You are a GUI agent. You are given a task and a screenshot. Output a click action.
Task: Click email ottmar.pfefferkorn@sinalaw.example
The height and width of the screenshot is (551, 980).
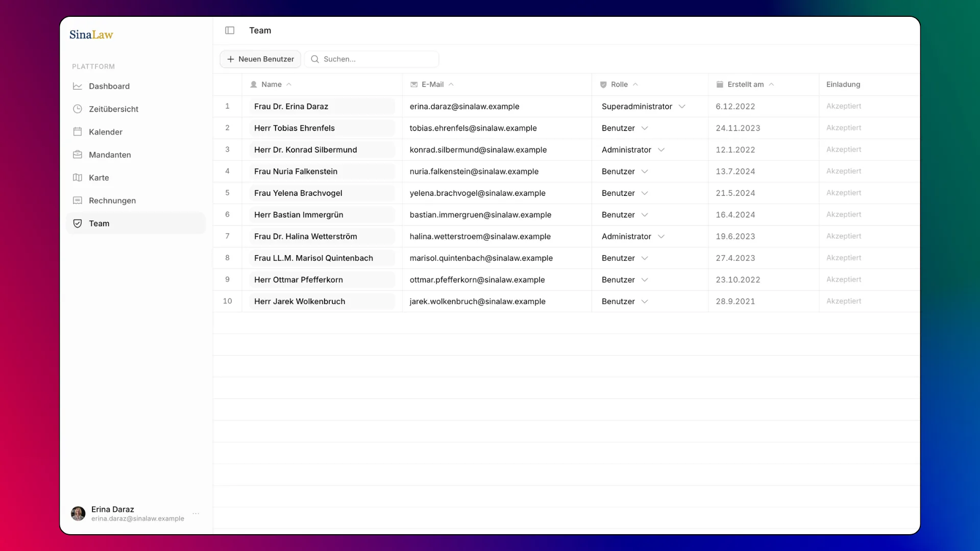477,280
